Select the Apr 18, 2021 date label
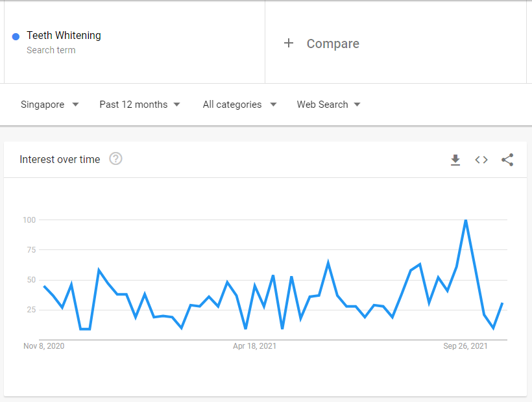532x402 pixels. (254, 346)
